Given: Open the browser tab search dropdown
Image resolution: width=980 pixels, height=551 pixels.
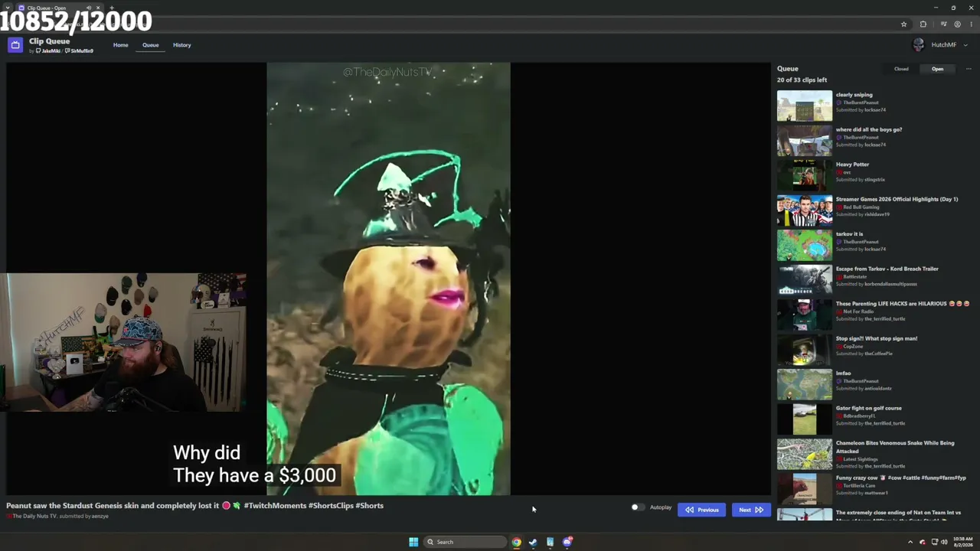Looking at the screenshot, I should (7, 8).
